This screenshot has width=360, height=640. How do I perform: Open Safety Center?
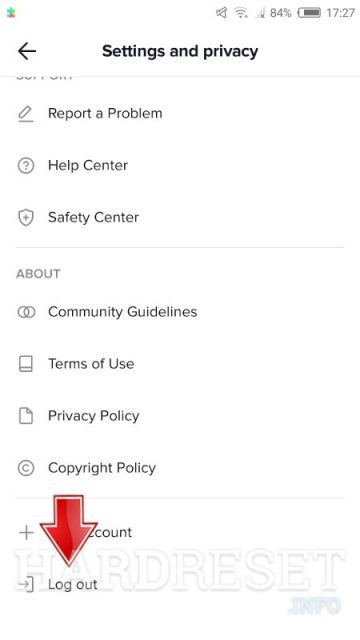180,218
